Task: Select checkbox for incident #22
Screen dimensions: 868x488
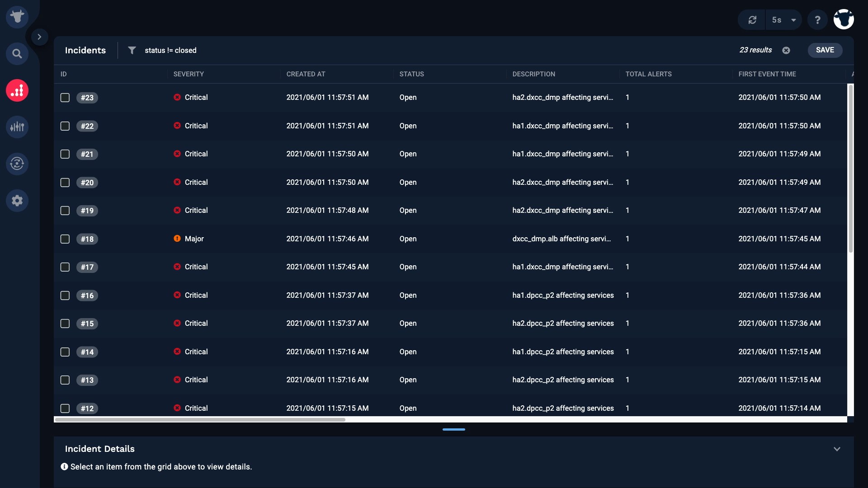Action: coord(65,126)
